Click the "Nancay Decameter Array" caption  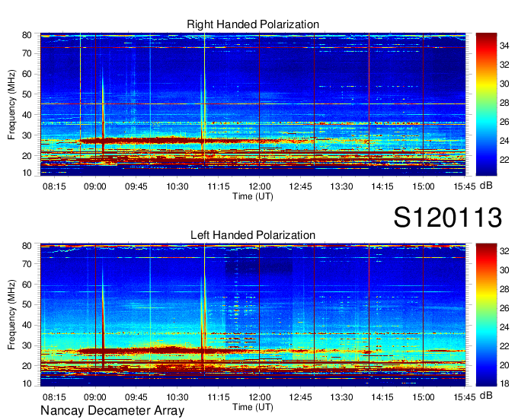click(x=112, y=411)
